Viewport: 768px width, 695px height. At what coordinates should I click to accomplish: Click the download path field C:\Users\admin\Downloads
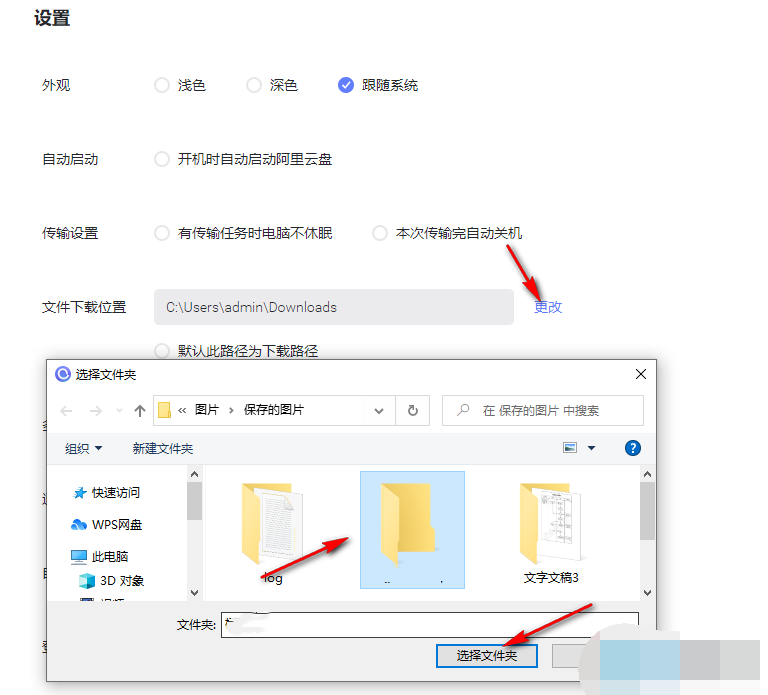pos(334,307)
